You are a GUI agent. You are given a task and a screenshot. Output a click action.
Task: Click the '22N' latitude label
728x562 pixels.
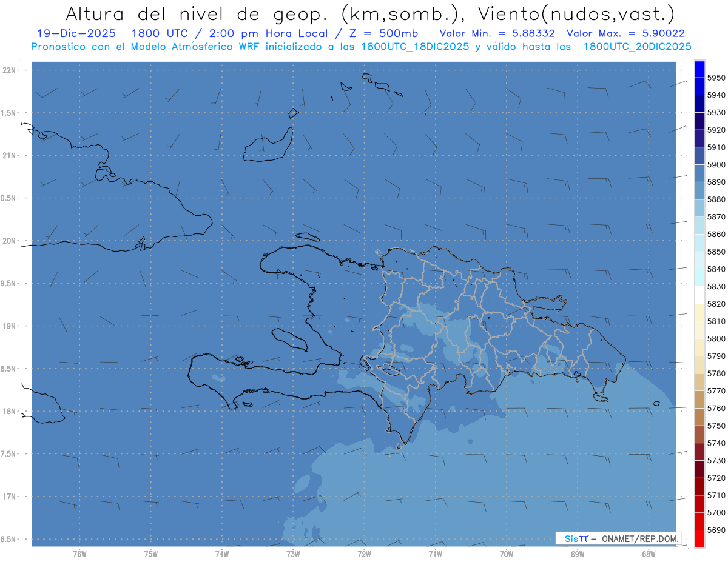[9, 70]
